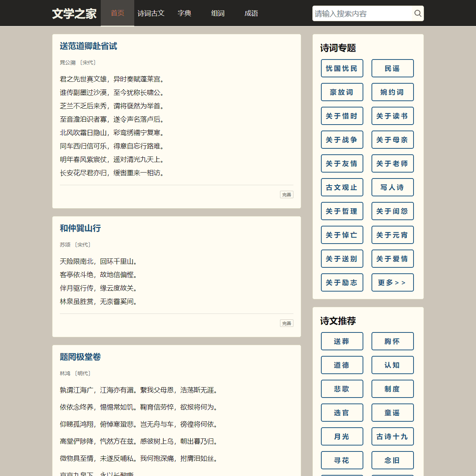Open the poem title 送范道卿赴省试

89,46
